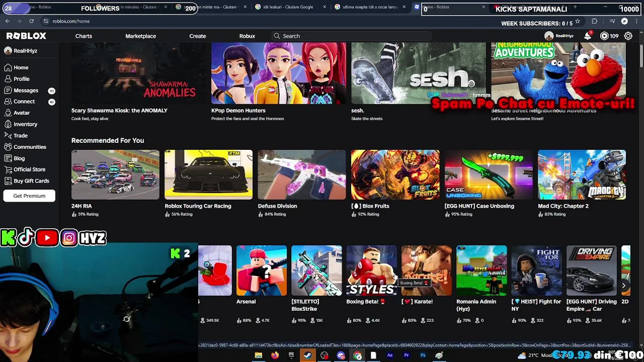Screen dimensions: 644x362
Task: Open Blog in the sidebar
Action: tap(19, 158)
